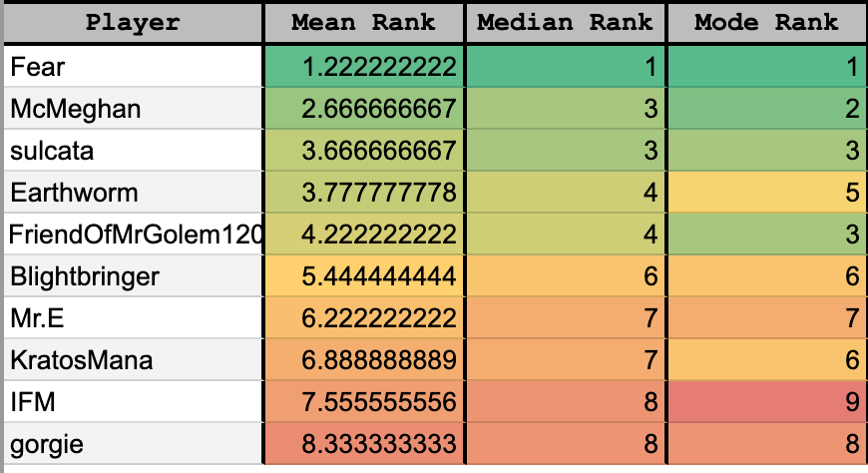The image size is (868, 473).
Task: Click mean rank value 1.222222222
Action: coord(364,67)
